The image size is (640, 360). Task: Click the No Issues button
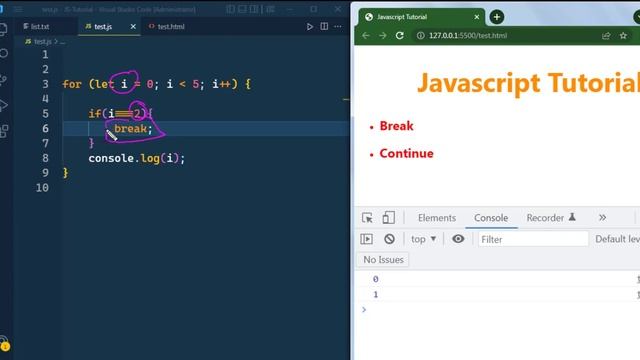(x=383, y=260)
